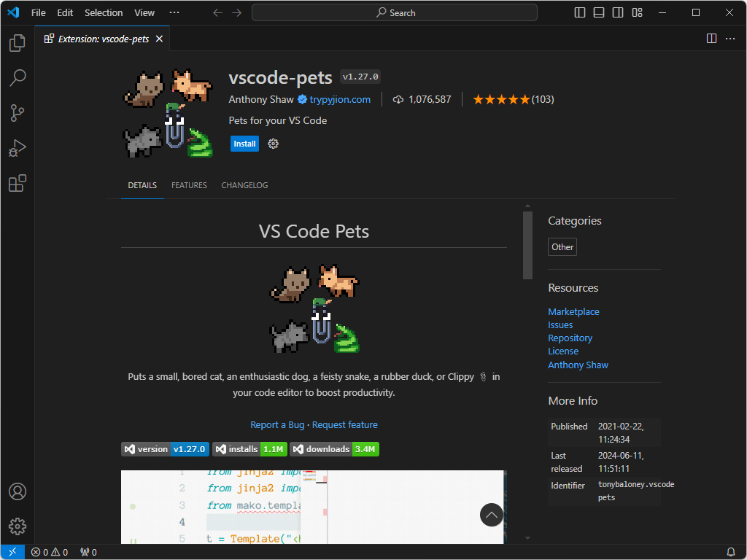Click the global Search field
The image size is (747, 560).
[395, 12]
